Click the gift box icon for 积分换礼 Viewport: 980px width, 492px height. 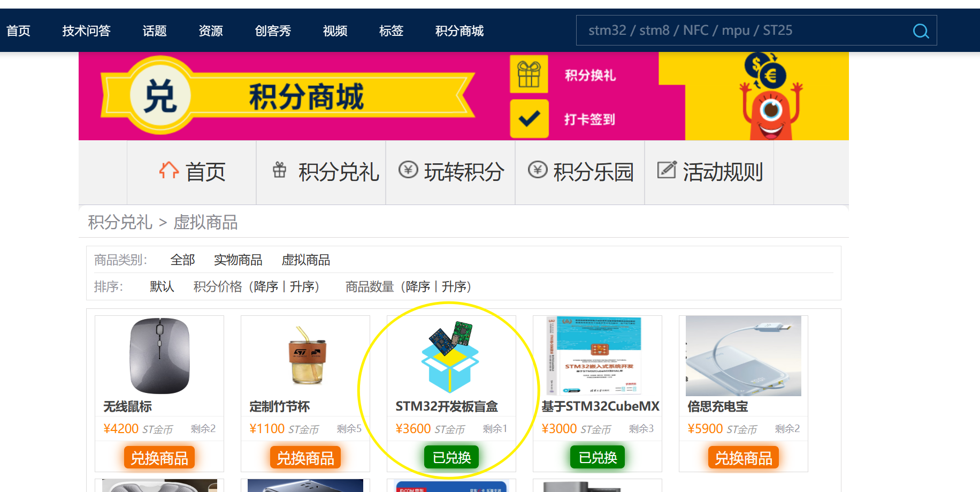click(529, 74)
